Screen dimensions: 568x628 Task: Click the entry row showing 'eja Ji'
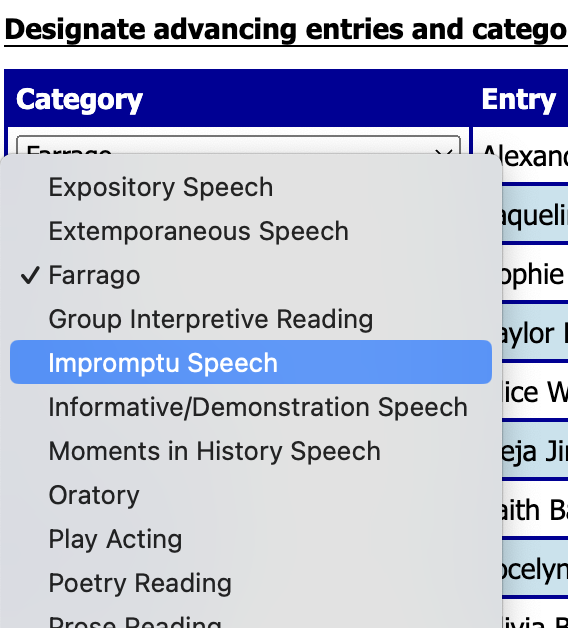click(535, 451)
